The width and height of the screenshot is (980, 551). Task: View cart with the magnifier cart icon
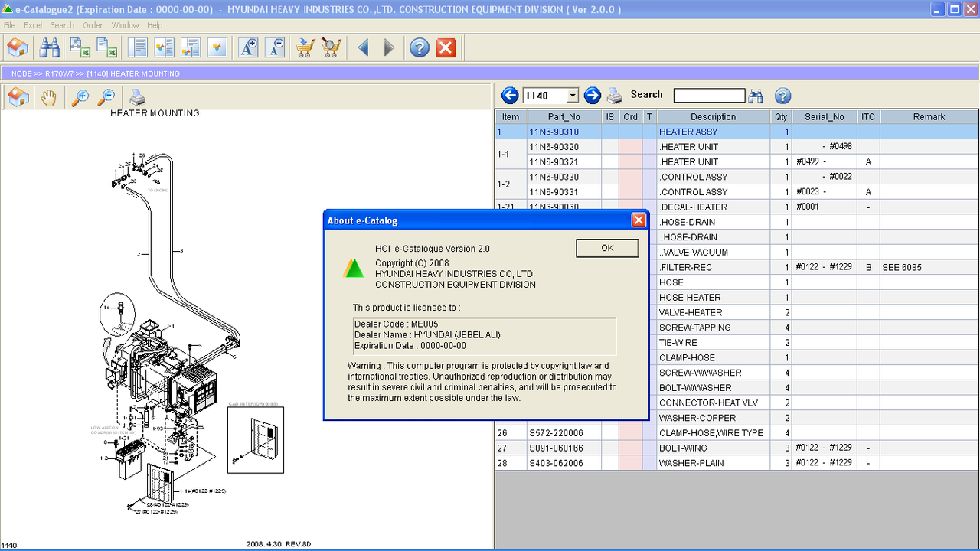point(332,47)
